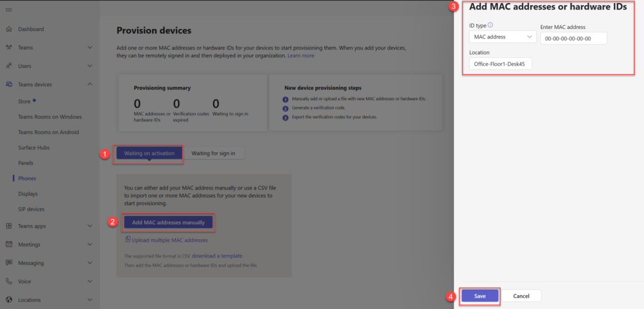Click the Provisioning summary heading
The width and height of the screenshot is (644, 309).
pos(162,88)
